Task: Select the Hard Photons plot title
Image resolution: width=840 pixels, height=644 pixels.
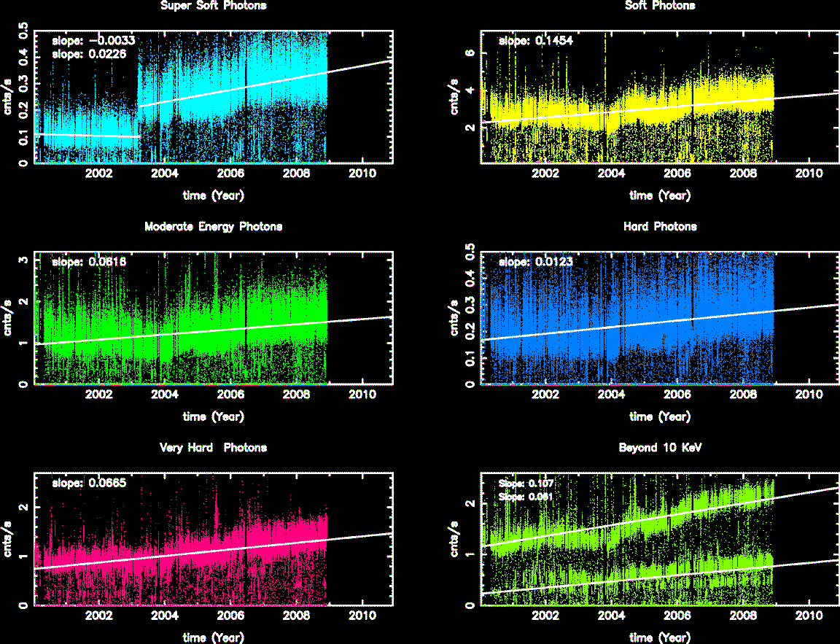Action: tap(660, 227)
